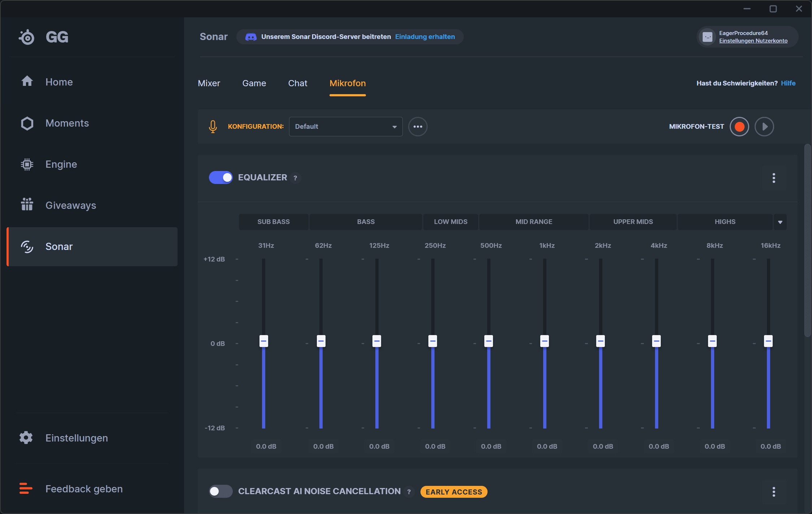The height and width of the screenshot is (514, 812).
Task: Click ClearCast AI help question mark
Action: [x=409, y=492]
